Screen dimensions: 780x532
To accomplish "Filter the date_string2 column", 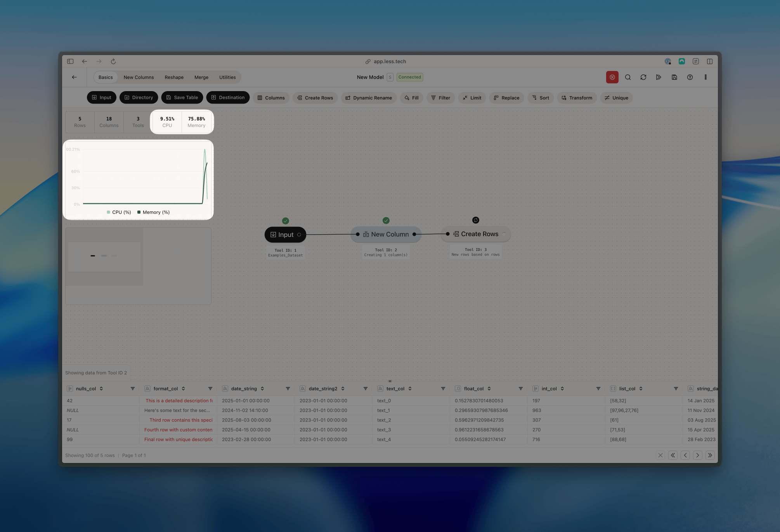I will coord(365,389).
